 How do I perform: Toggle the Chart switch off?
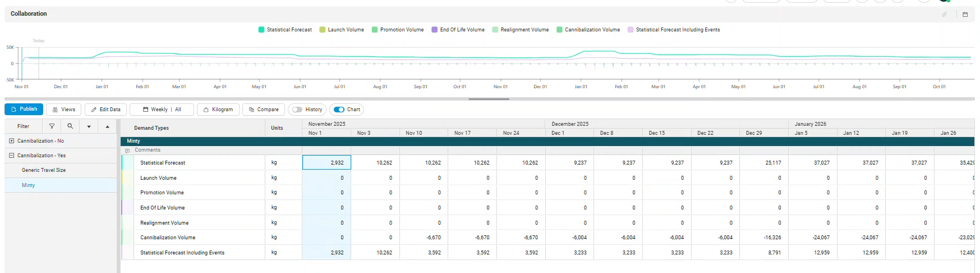pyautogui.click(x=339, y=110)
